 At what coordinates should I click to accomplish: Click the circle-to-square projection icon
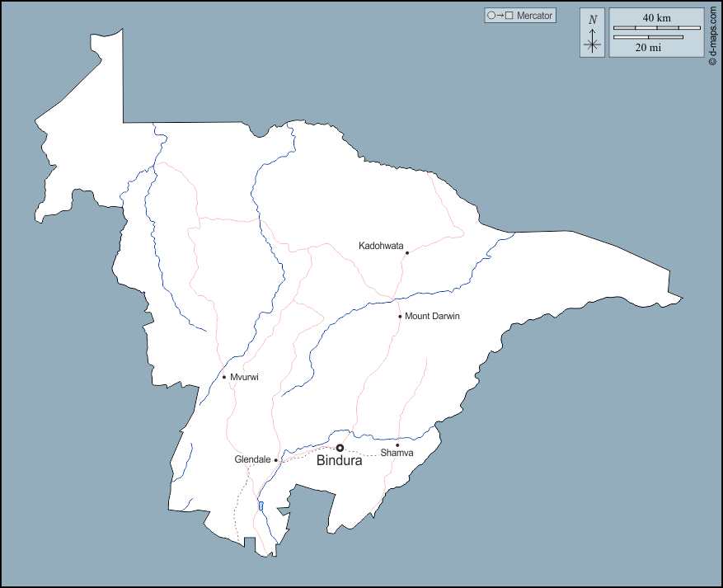click(x=500, y=16)
